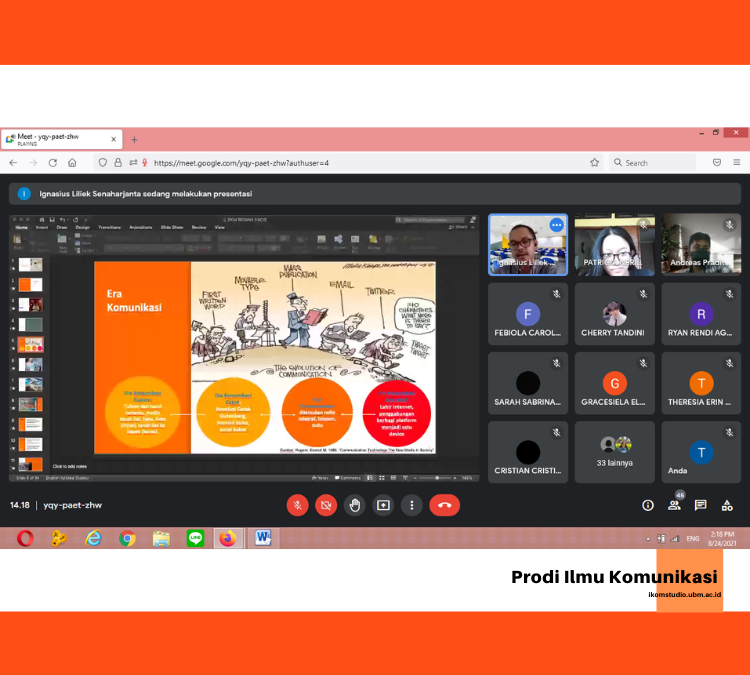Toggle the microphone mute button in Meet
Viewport: 750px width, 675px height.
(x=297, y=505)
